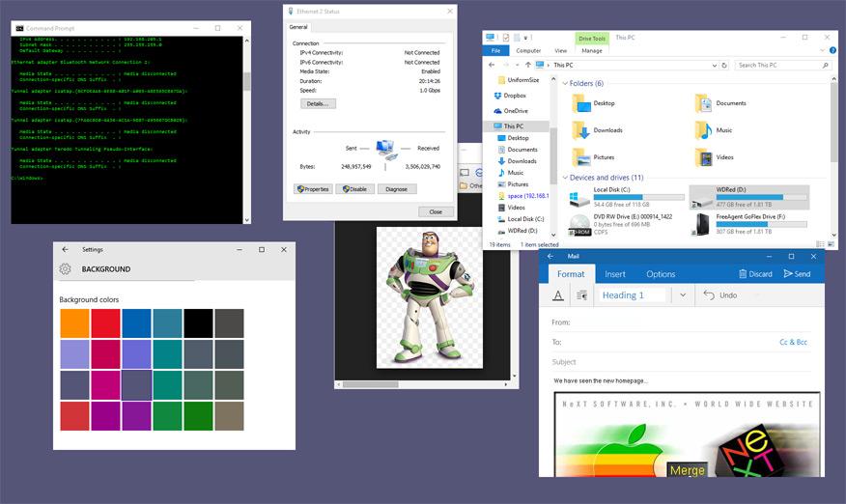
Task: Switch to the Computer ribbon tab
Action: coord(528,51)
